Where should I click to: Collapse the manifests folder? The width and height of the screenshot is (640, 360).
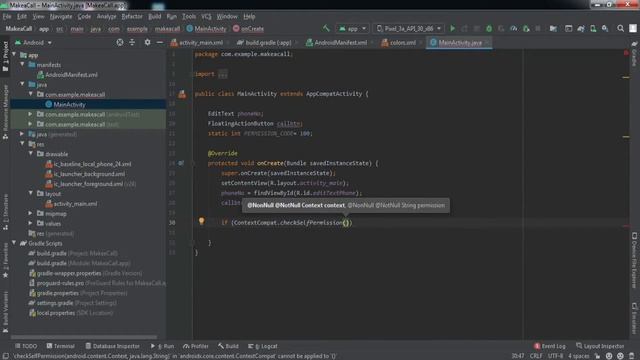[x=22, y=64]
